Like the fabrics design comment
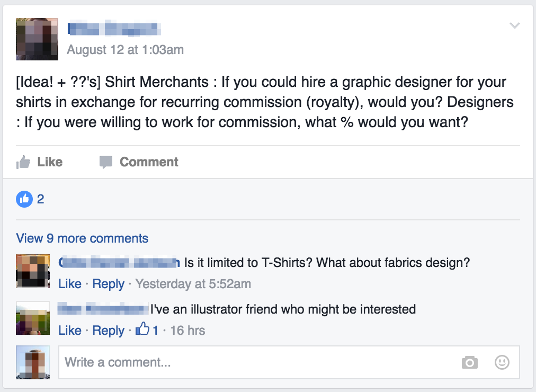The height and width of the screenshot is (392, 536). pos(70,284)
